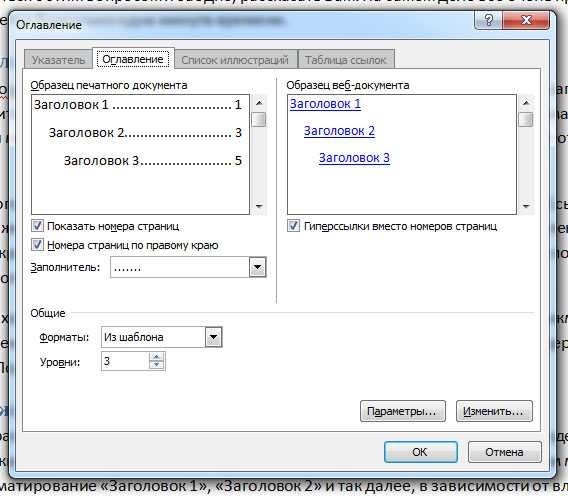Screen dimensions: 568x496
Task: Increase Уровни value with up arrow
Action: (156, 357)
